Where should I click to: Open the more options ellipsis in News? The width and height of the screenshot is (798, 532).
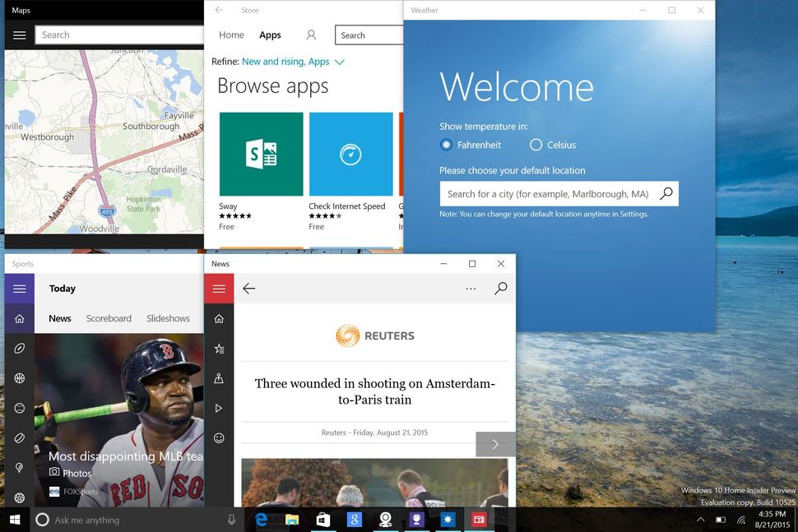pos(471,289)
